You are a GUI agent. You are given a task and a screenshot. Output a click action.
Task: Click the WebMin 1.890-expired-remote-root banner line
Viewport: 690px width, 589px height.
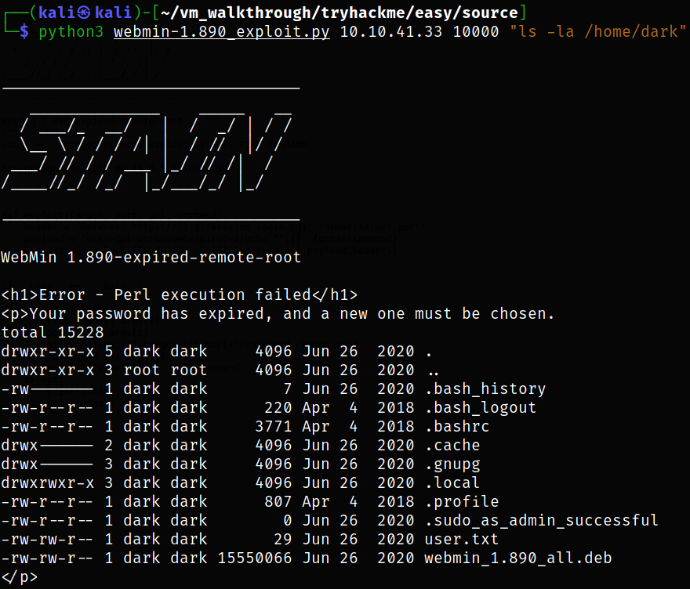151,257
